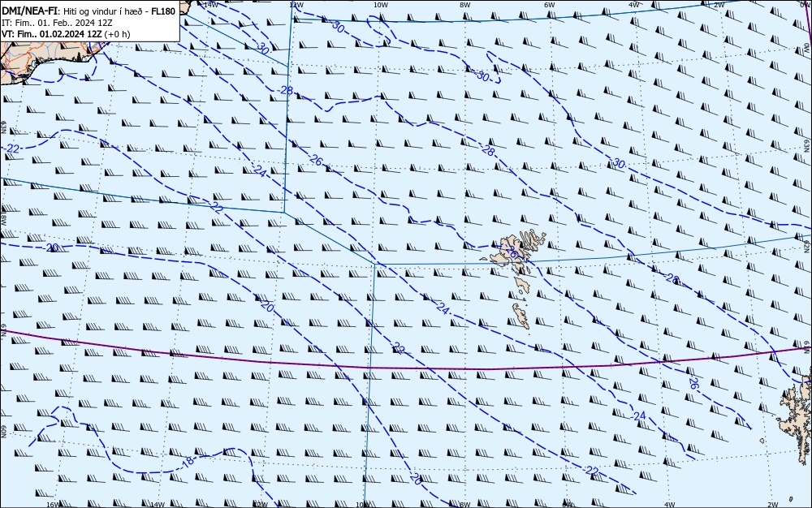Click the 6W label along the bottom edge
The height and width of the screenshot is (508, 812).
568,505
